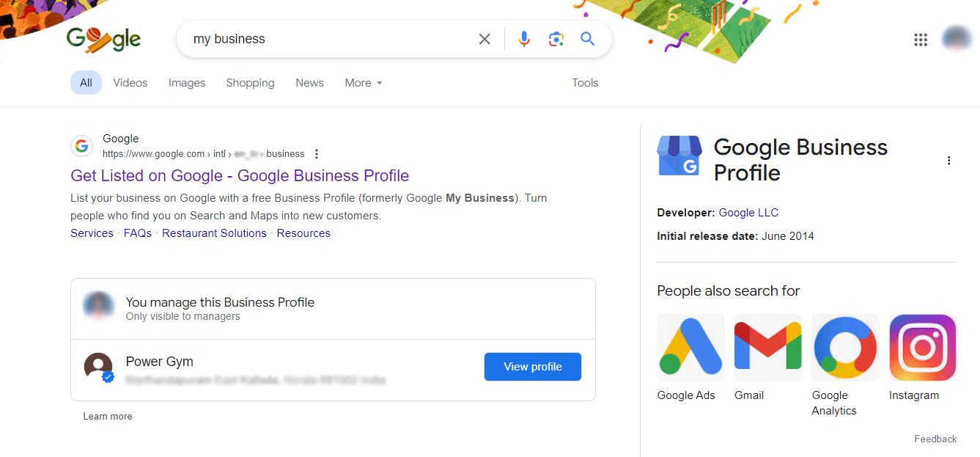
Task: Start voice search with microphone icon
Action: pos(523,39)
